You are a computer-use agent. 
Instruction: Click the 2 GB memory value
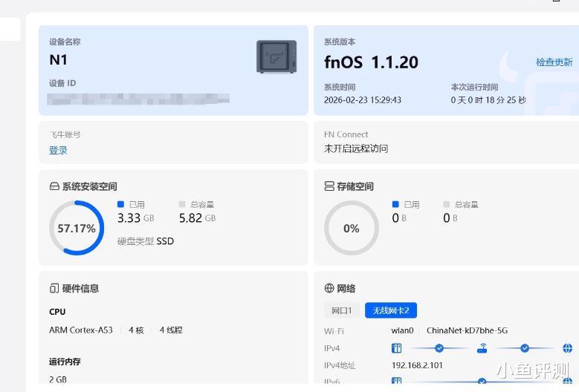(x=58, y=379)
